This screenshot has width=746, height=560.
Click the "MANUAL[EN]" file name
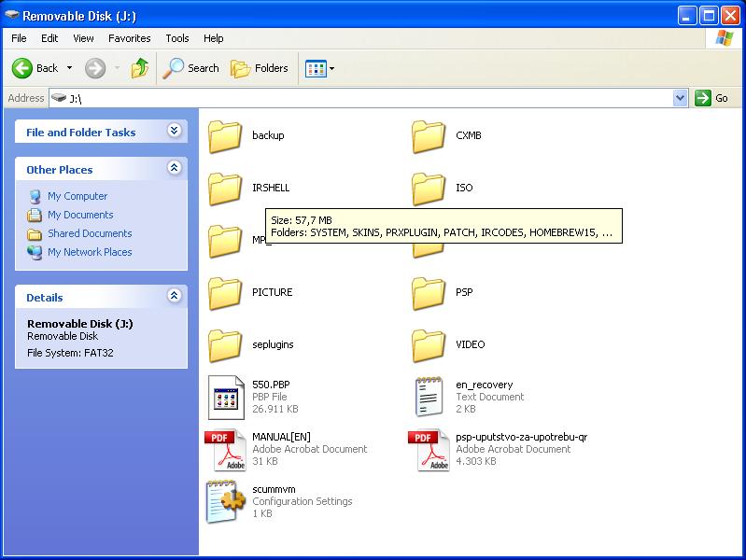282,437
